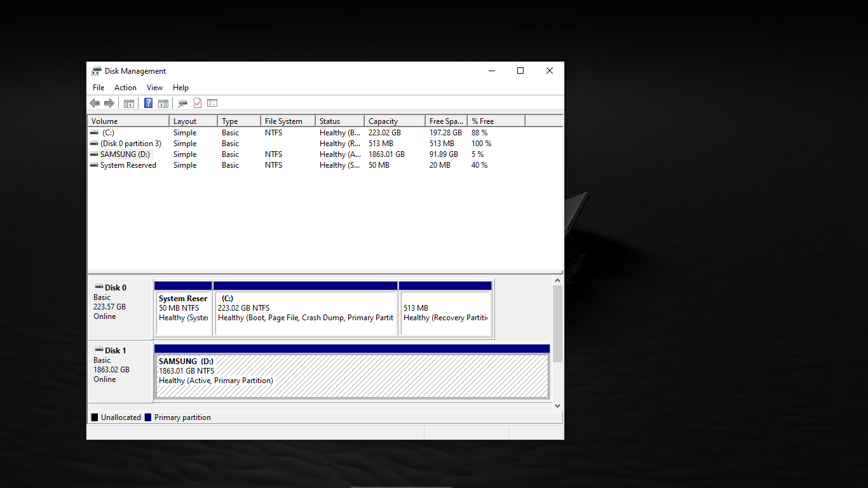Open the blue Help question-mark icon
The image size is (868, 488).
(148, 103)
